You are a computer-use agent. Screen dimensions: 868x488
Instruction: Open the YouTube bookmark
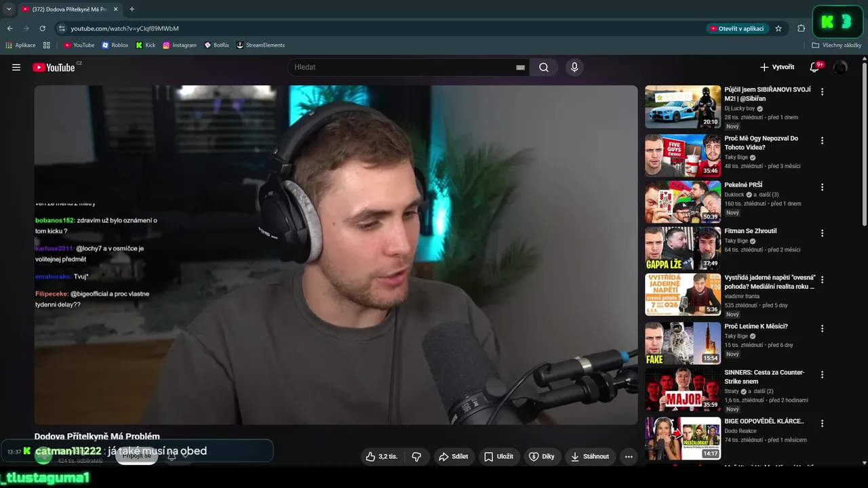tap(79, 45)
